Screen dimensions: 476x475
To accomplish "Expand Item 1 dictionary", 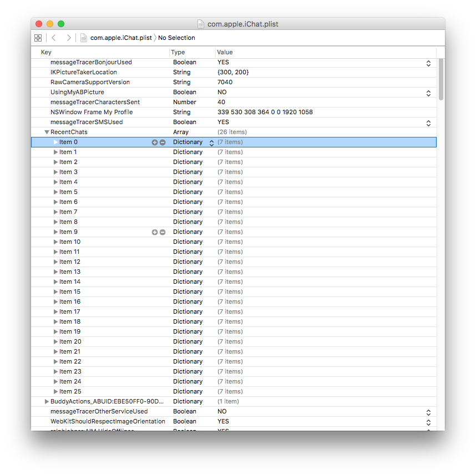I will (x=55, y=152).
